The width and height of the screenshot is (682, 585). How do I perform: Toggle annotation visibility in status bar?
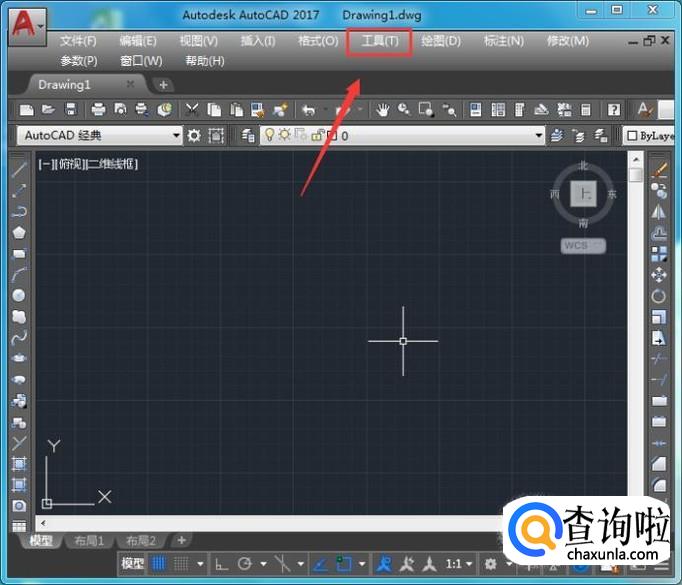[384, 564]
